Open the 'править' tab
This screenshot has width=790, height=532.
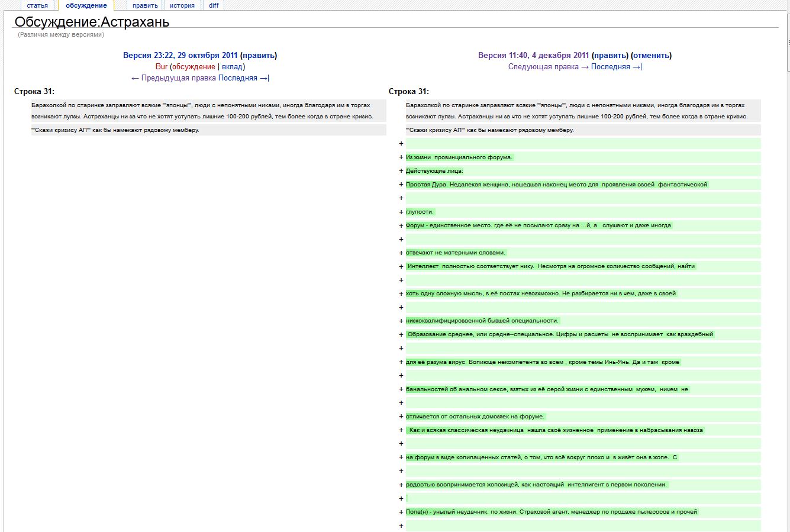(145, 5)
